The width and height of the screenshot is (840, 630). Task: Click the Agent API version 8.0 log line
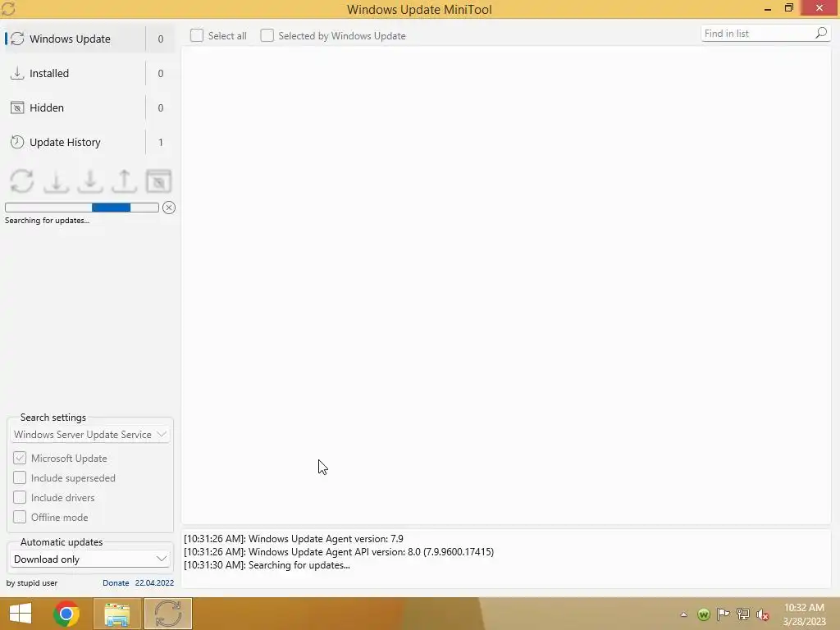pyautogui.click(x=339, y=552)
